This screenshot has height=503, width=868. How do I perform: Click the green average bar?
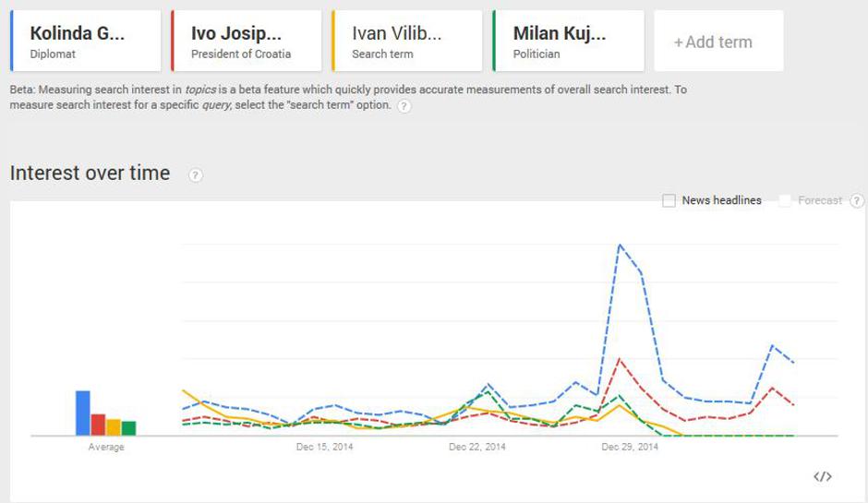pyautogui.click(x=128, y=427)
